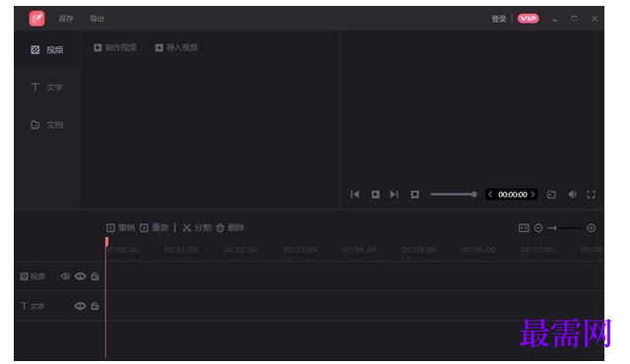The image size is (630, 364).
Task: Click the 00:00:00 timecode field
Action: [x=512, y=195]
